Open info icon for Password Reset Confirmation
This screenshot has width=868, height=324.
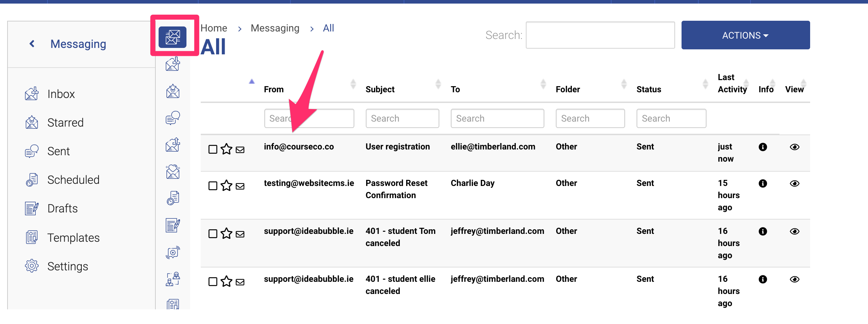(763, 183)
